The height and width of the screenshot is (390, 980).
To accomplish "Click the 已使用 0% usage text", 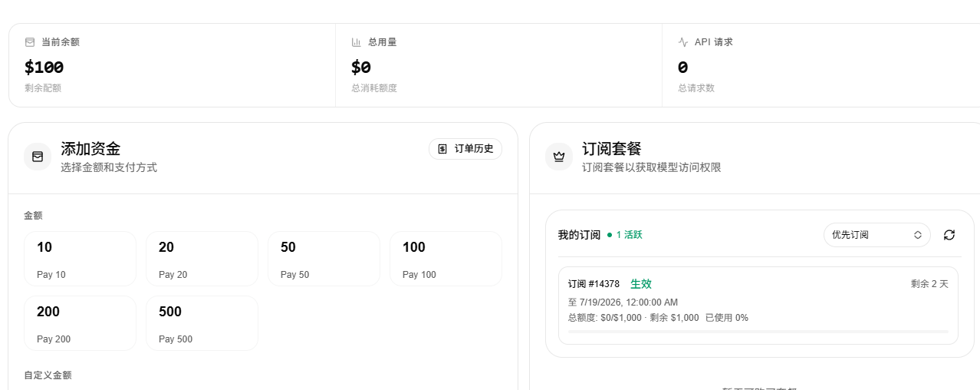I will click(727, 318).
